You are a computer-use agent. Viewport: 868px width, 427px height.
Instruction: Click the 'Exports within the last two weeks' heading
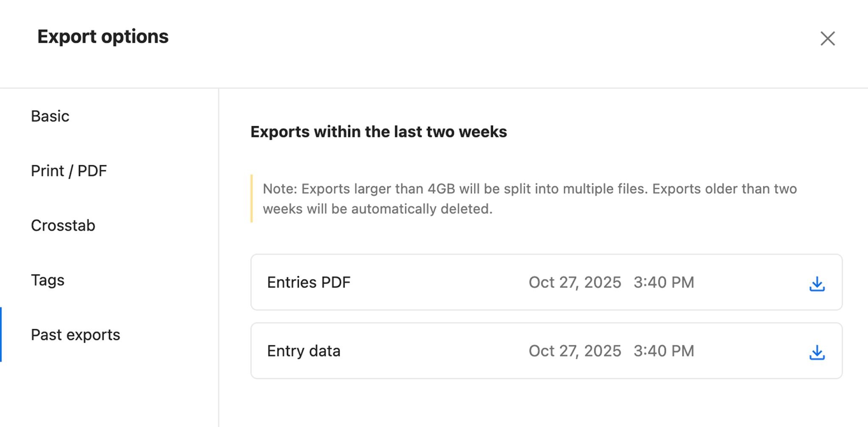click(378, 132)
